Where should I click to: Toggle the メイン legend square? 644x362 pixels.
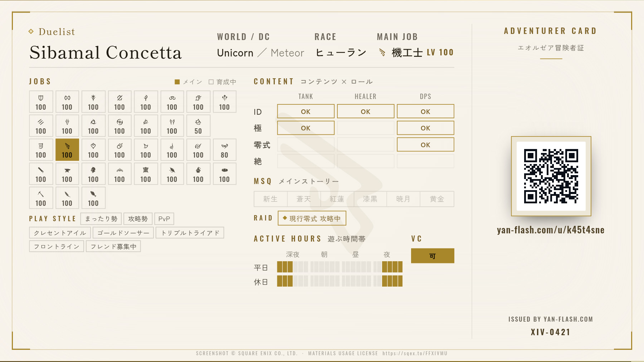(x=177, y=82)
